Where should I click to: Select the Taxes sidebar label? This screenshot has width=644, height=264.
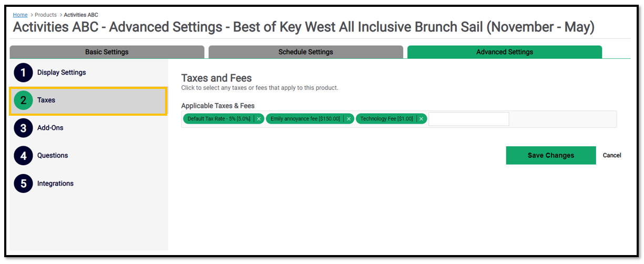click(46, 100)
